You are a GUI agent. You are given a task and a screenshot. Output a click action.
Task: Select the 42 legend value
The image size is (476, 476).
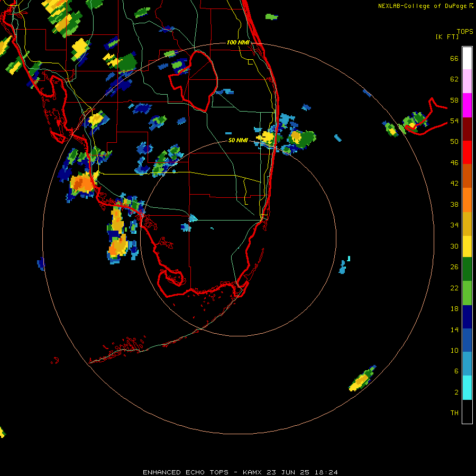coord(454,184)
